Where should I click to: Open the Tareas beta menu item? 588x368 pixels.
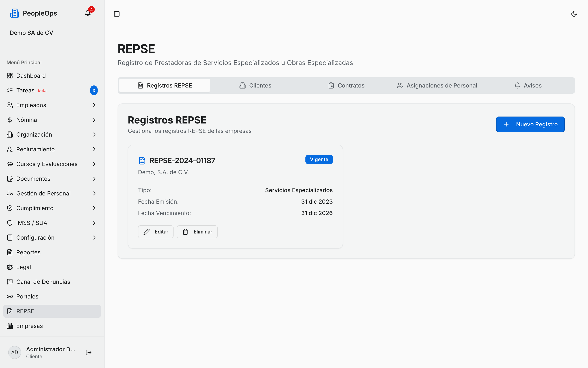52,90
